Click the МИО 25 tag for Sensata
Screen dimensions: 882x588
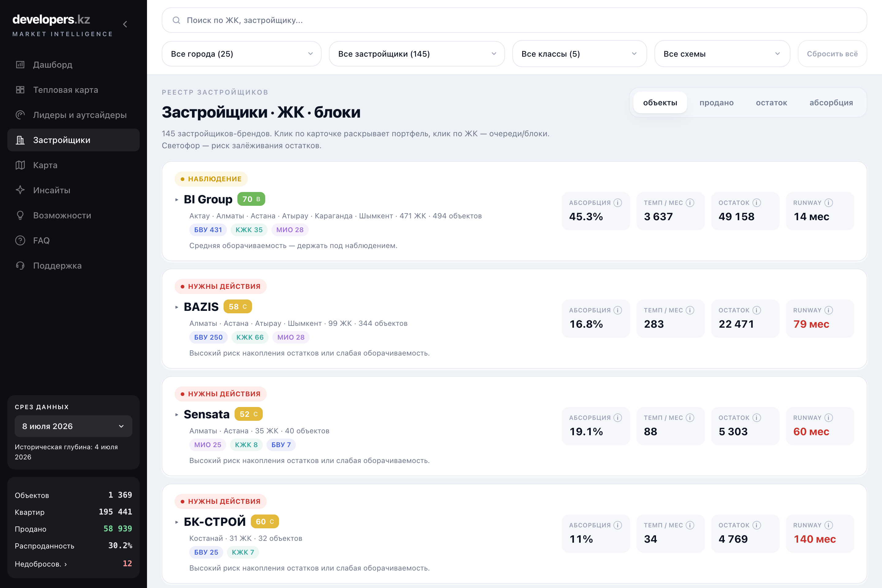208,445
